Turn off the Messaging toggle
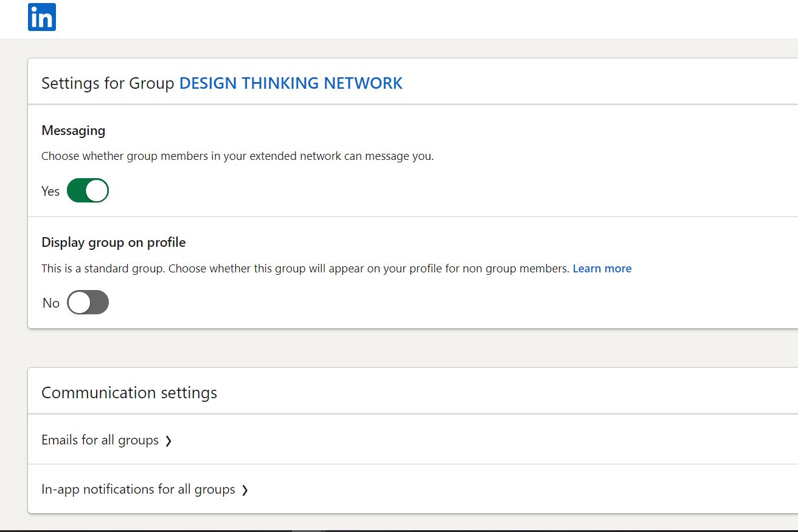 [x=88, y=190]
